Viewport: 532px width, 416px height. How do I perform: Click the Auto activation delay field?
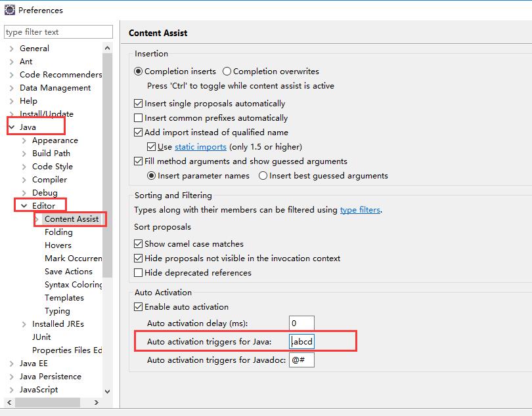coord(301,323)
